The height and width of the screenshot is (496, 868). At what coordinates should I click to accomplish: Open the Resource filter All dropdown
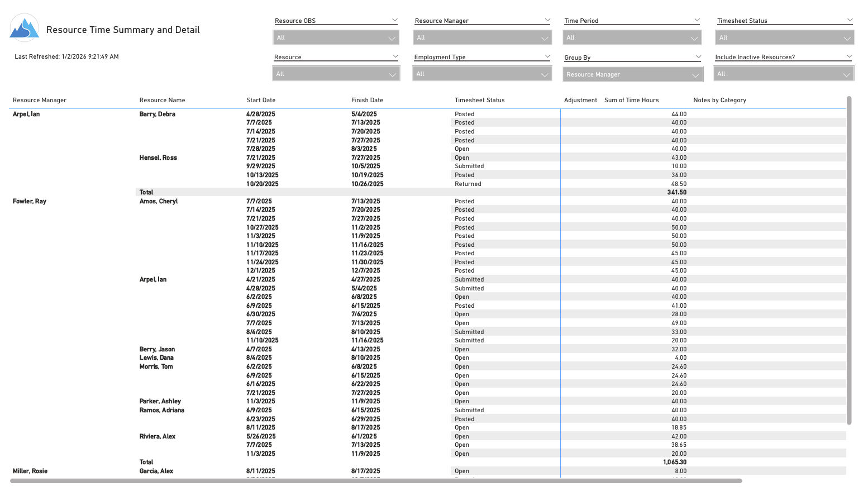[336, 74]
